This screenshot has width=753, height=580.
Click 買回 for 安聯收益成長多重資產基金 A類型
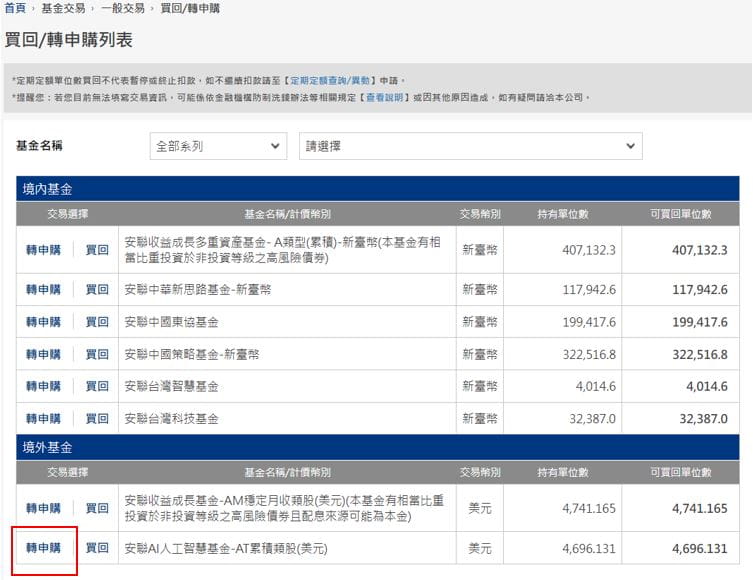(97, 250)
